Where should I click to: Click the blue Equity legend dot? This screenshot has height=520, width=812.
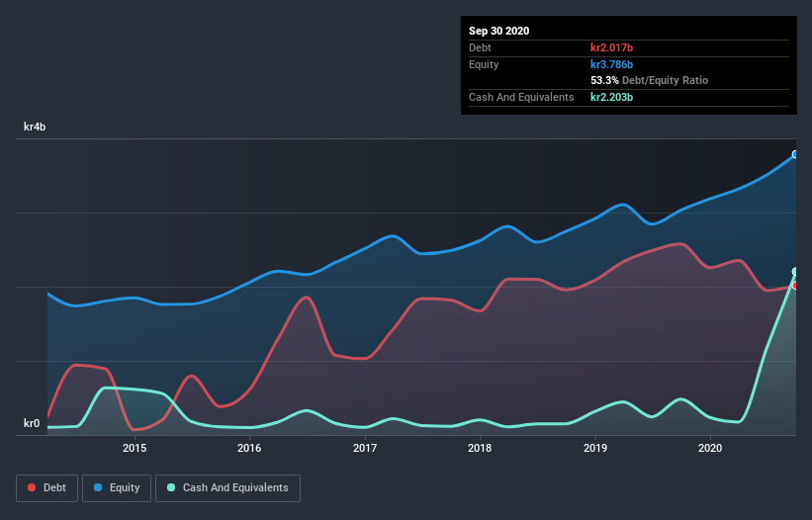(98, 488)
